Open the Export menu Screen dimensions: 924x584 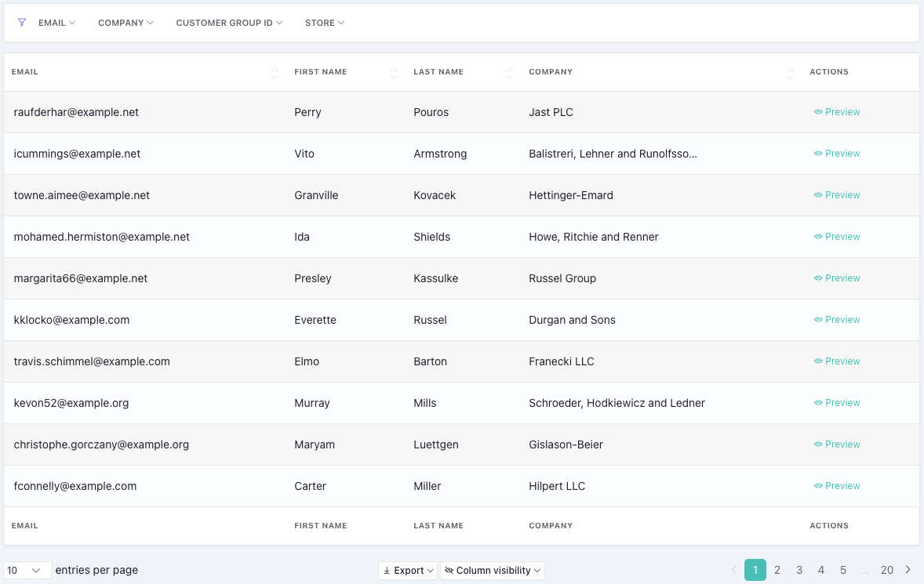[x=408, y=571]
